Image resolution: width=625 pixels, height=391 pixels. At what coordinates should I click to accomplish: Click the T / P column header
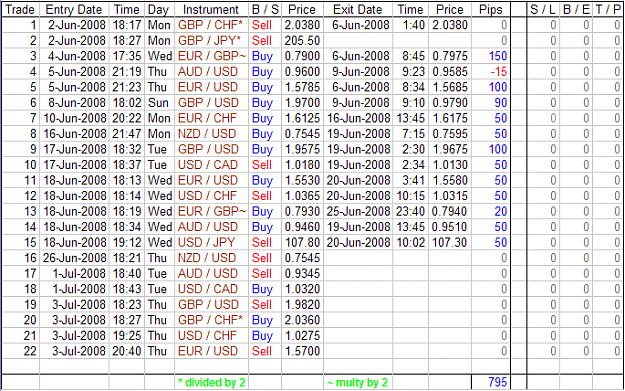point(608,10)
